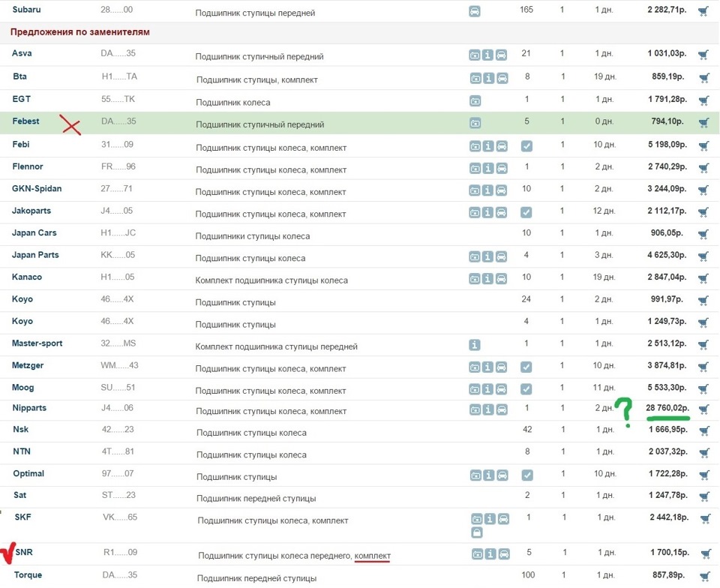
Task: Click delivery time '19 дн.' in Bta row
Action: [x=604, y=76]
